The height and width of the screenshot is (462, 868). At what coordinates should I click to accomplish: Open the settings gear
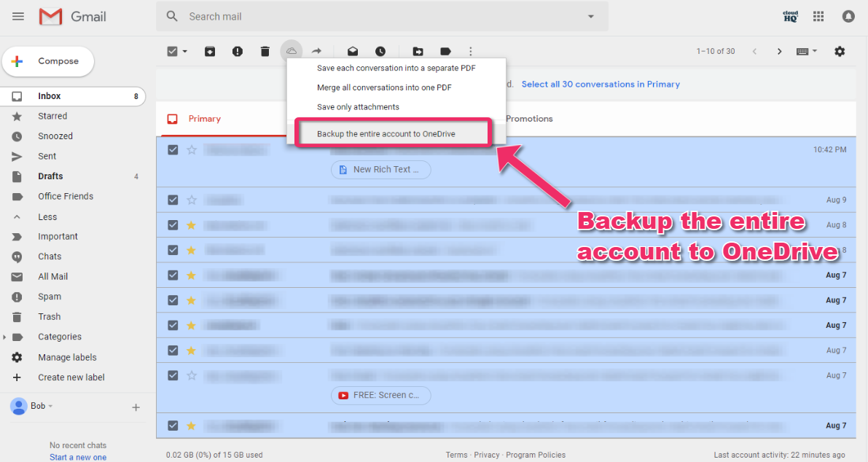point(840,52)
